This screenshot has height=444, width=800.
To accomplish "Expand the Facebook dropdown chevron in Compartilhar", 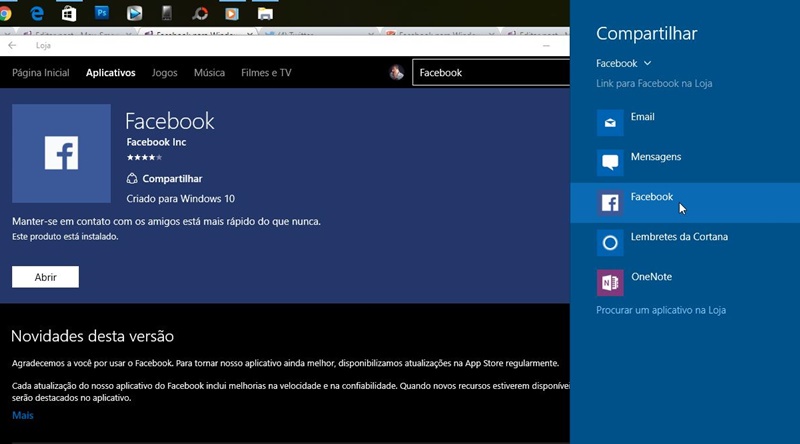I will point(647,63).
